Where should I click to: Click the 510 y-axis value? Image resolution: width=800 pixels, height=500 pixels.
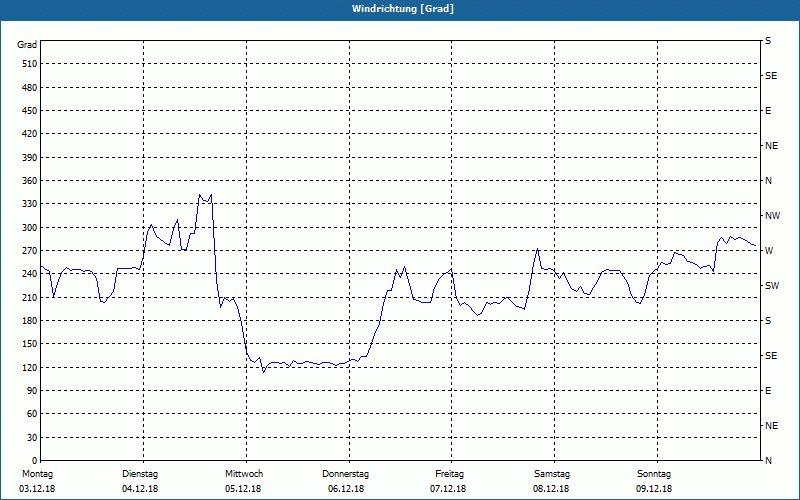point(30,64)
